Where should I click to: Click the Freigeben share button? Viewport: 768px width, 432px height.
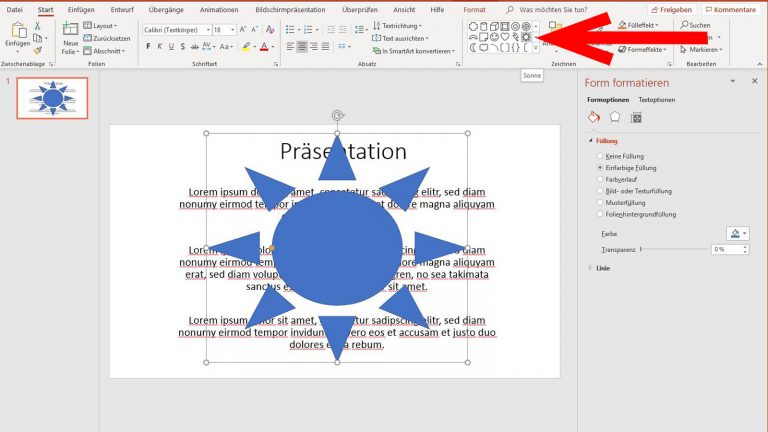(x=672, y=9)
